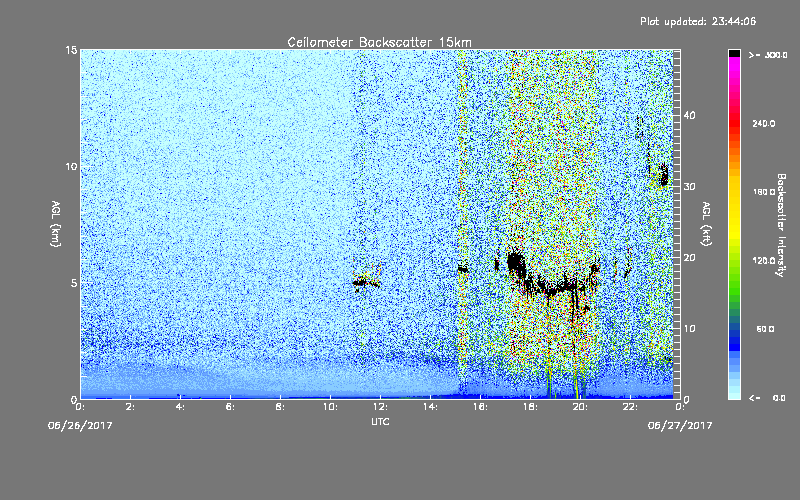Click the 10 kft tick label
Screen dimensions: 800x500
689,329
